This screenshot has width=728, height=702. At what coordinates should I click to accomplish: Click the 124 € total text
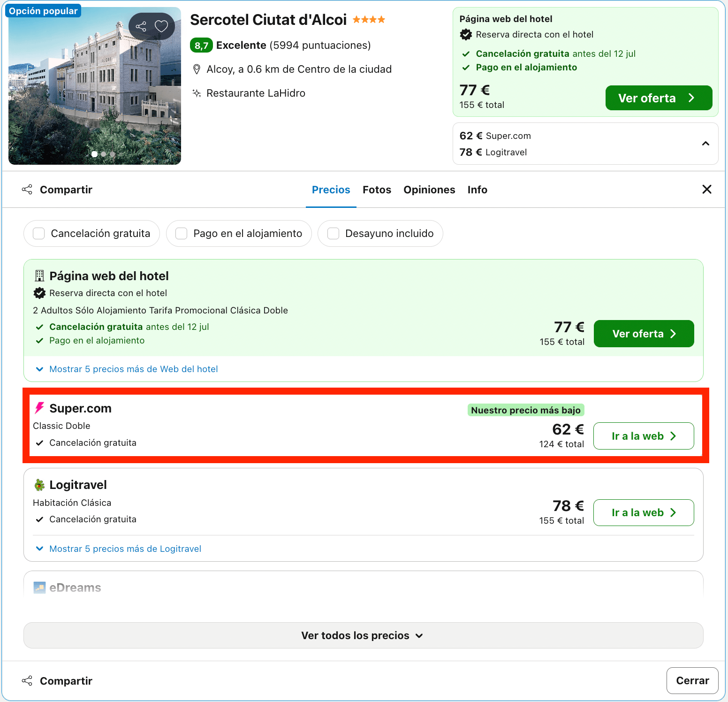561,444
